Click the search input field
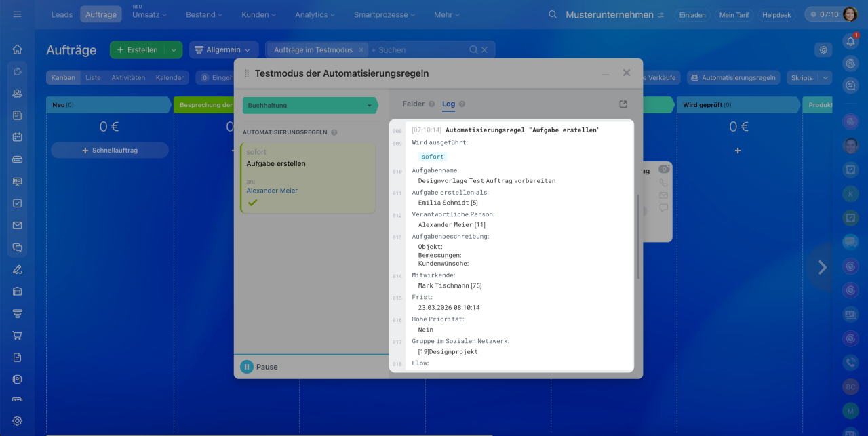868x436 pixels. (419, 49)
